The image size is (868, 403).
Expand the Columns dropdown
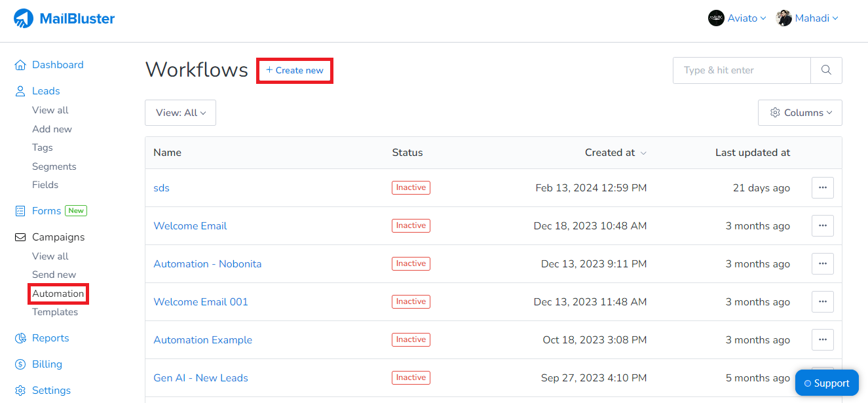[x=800, y=112]
